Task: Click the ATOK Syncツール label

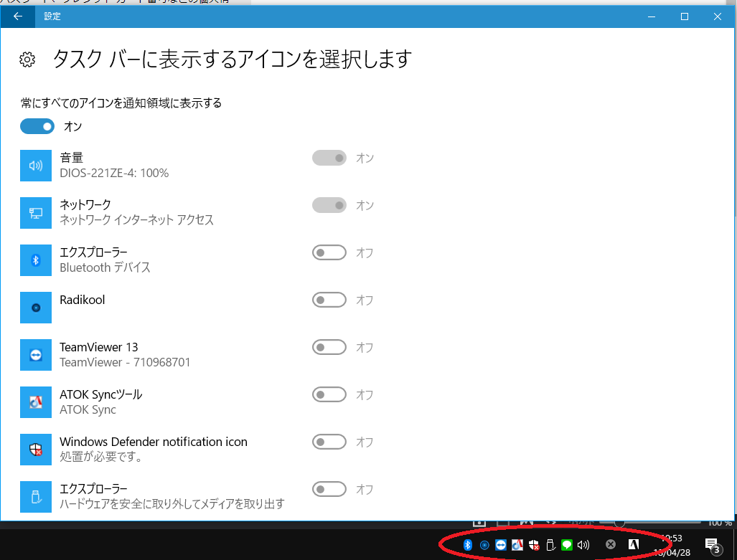Action: click(x=101, y=394)
